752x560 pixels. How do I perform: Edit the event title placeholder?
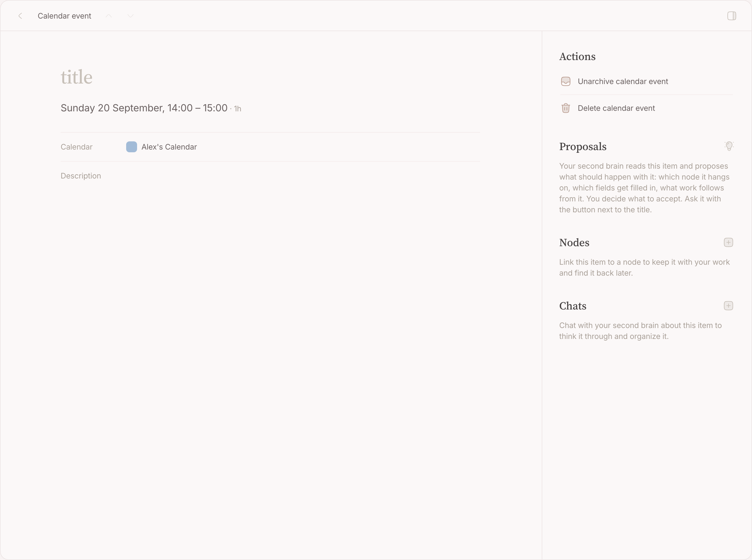coord(77,77)
